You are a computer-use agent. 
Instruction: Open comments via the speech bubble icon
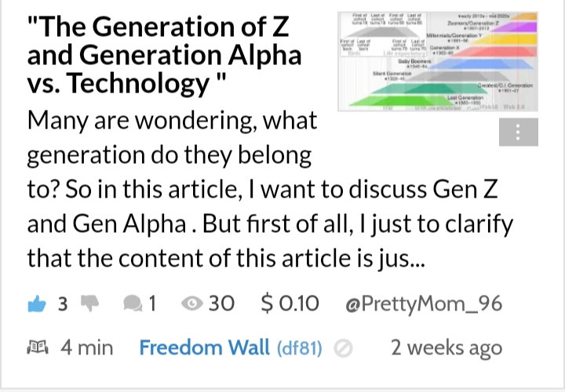[x=133, y=303]
